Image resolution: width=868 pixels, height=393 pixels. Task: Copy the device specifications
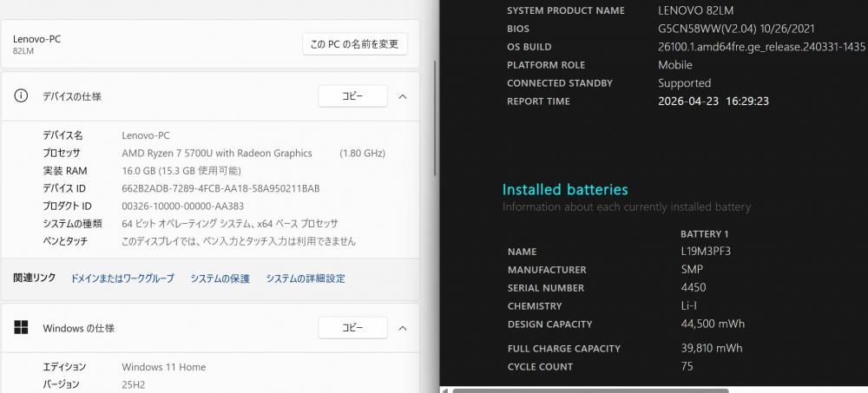(352, 96)
